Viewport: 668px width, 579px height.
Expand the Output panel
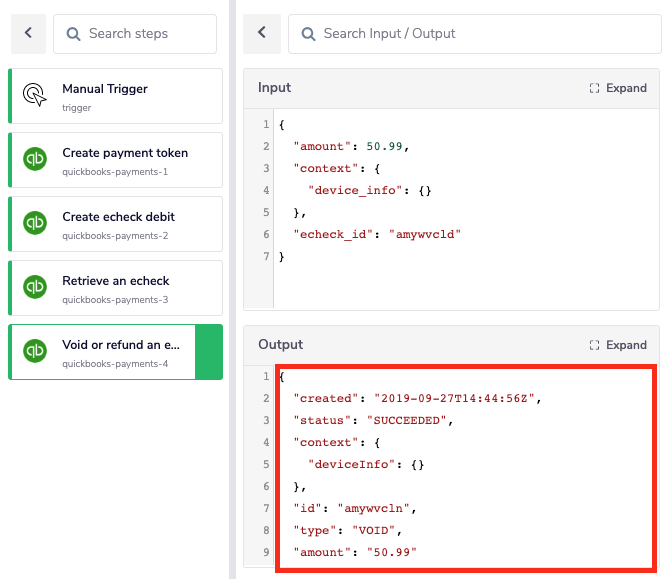coord(618,345)
